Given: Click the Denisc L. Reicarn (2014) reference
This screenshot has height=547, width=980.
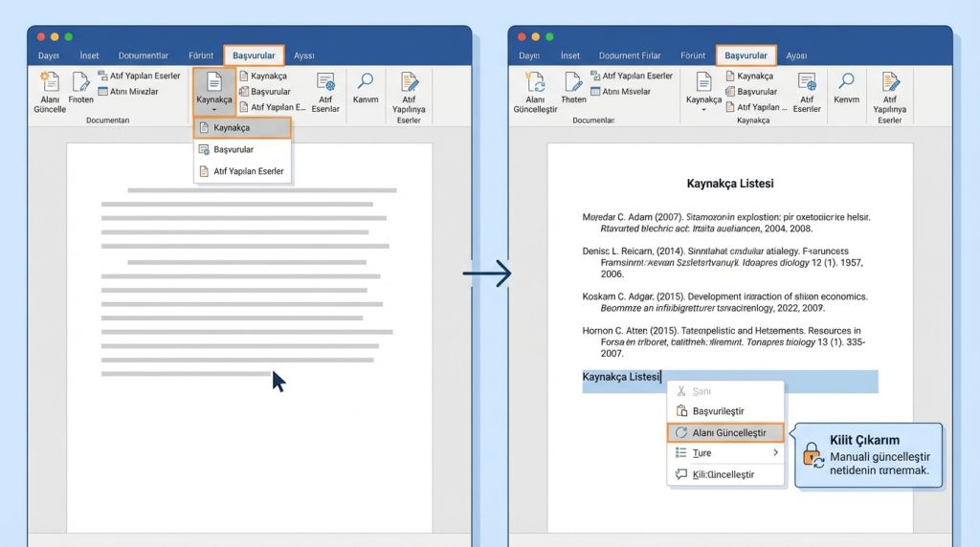Looking at the screenshot, I should (723, 262).
